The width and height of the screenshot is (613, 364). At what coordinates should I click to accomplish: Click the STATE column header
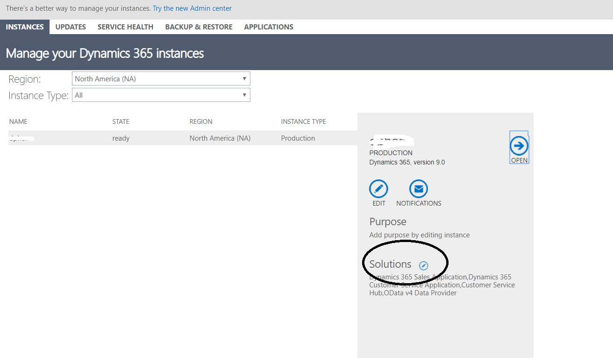(x=121, y=121)
